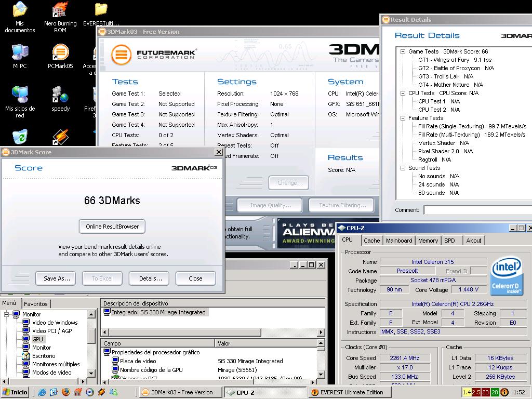Select Video de Windows tree item
This screenshot has width=532, height=399.
click(x=55, y=323)
